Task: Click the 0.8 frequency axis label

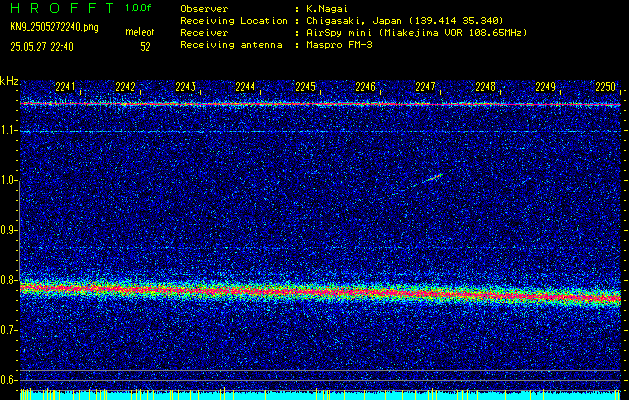Action: click(7, 280)
